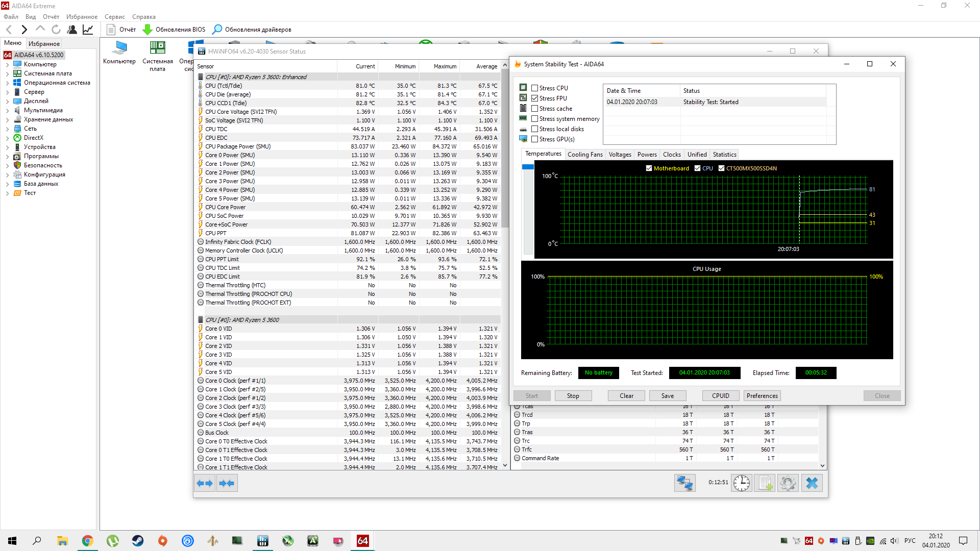
Task: Expand the Тест tree node
Action: point(7,193)
